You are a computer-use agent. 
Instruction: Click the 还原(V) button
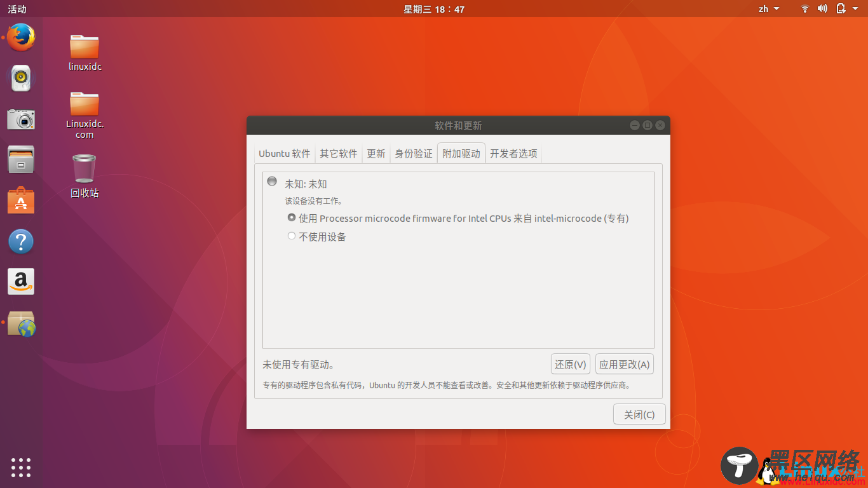(571, 364)
